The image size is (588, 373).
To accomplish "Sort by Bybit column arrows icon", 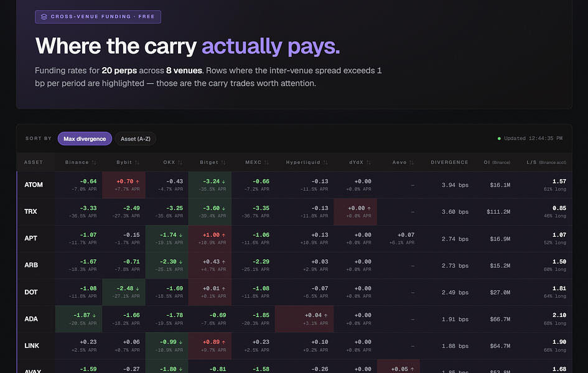I will [x=137, y=162].
